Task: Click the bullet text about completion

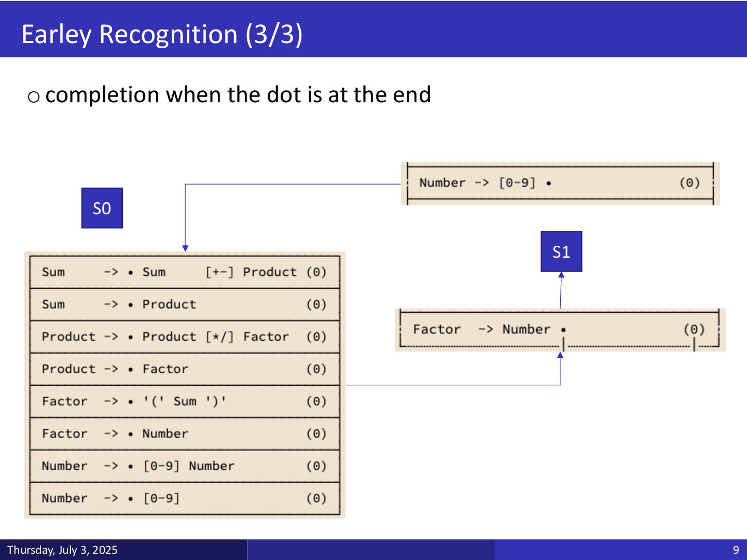Action: pyautogui.click(x=238, y=95)
